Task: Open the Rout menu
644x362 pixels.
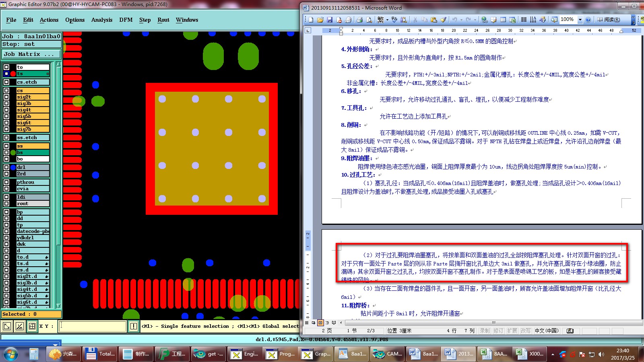Action: [163, 20]
